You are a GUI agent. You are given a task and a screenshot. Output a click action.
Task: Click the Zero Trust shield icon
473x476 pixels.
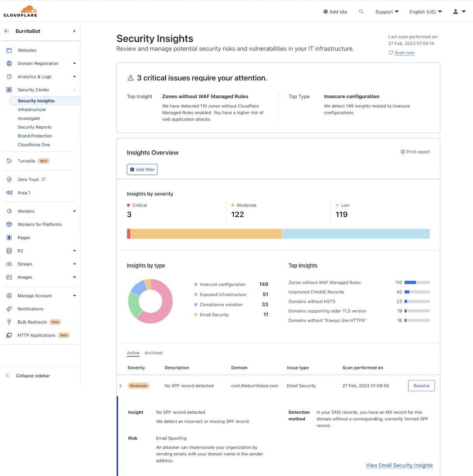[x=9, y=179]
